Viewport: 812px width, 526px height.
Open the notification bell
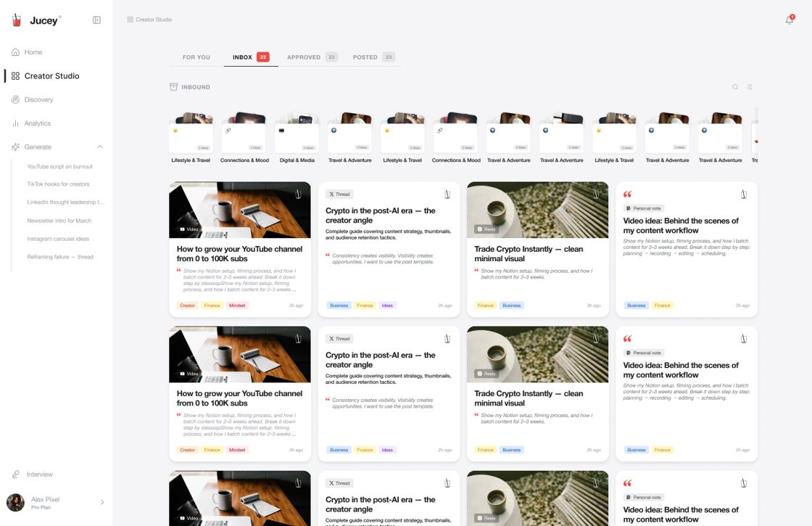(x=790, y=20)
